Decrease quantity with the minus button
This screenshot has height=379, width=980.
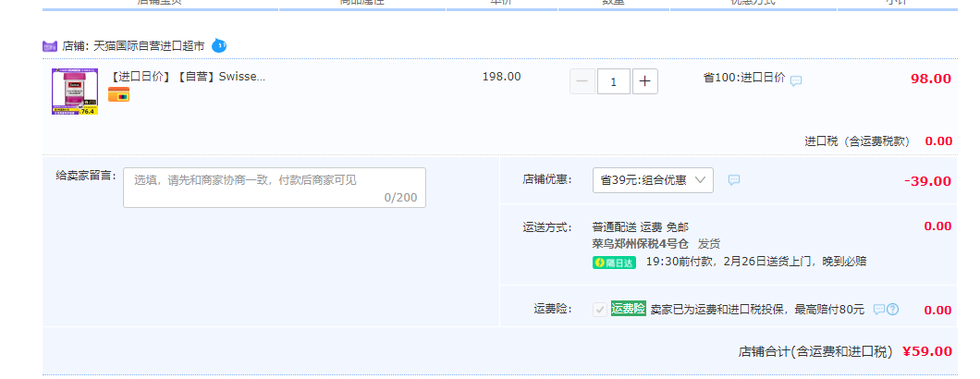click(582, 81)
